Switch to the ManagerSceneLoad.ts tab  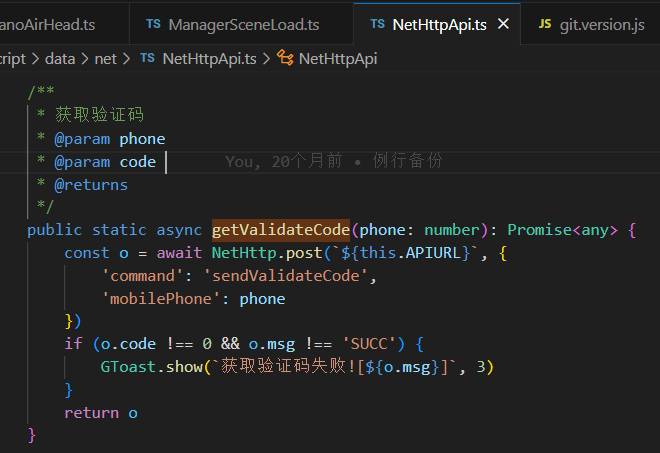click(243, 23)
